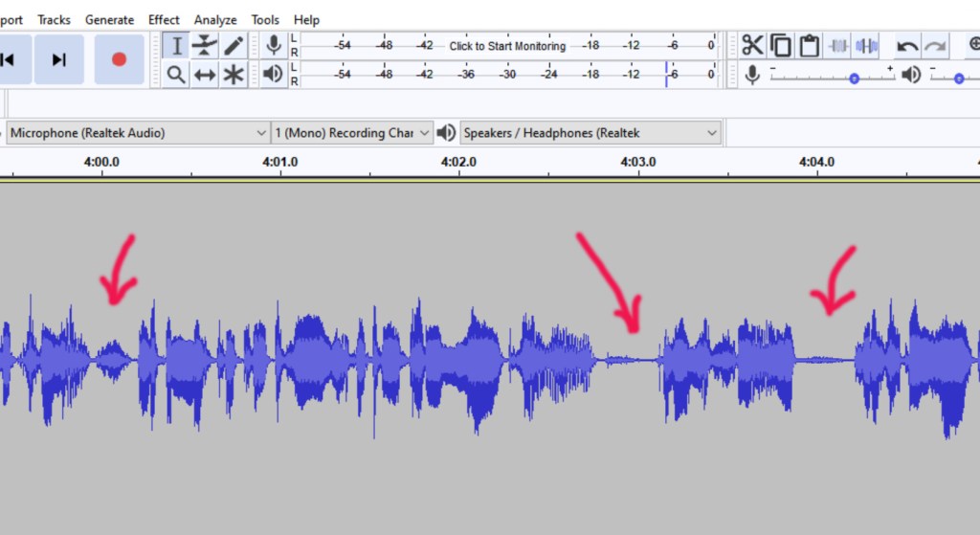980x535 pixels.
Task: Open the Effect menu
Action: tap(164, 19)
